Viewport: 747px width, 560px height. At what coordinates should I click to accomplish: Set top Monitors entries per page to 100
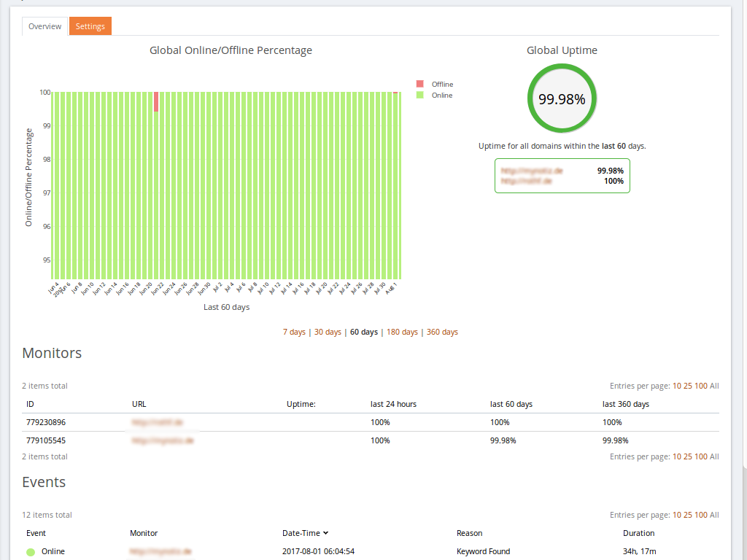point(701,386)
